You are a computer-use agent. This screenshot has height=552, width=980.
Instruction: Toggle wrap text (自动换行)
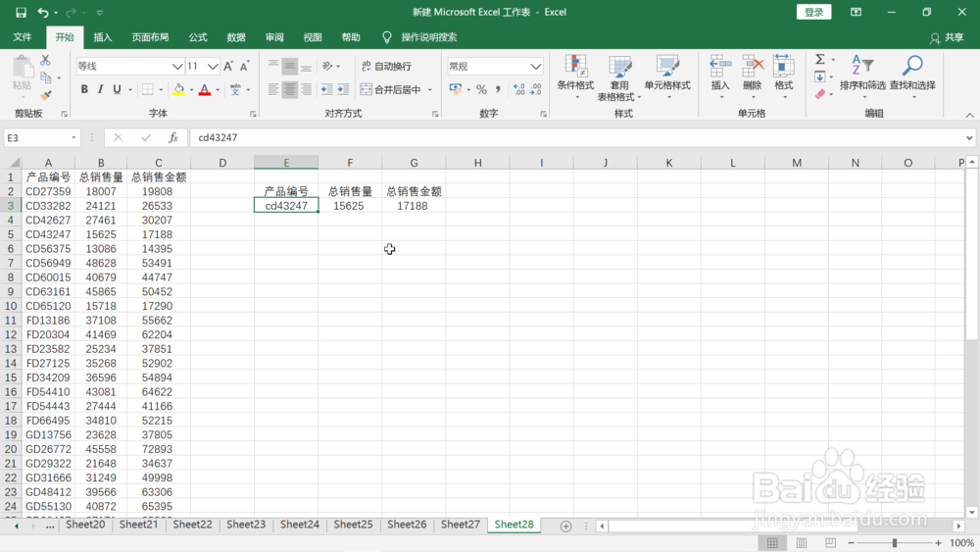point(387,67)
